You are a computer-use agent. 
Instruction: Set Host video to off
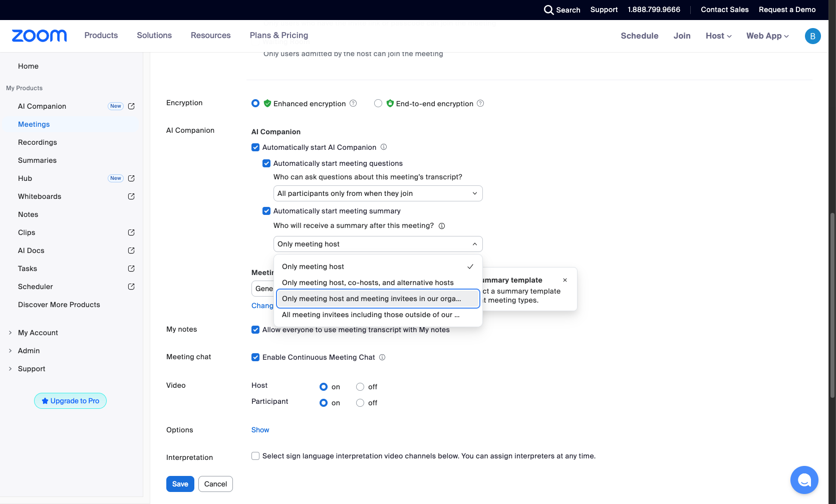coord(360,387)
